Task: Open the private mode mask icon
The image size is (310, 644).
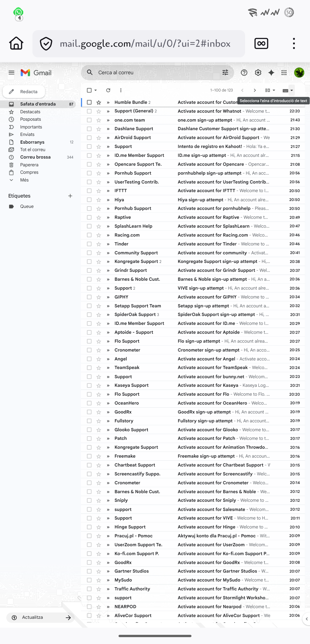Action: coord(261,44)
